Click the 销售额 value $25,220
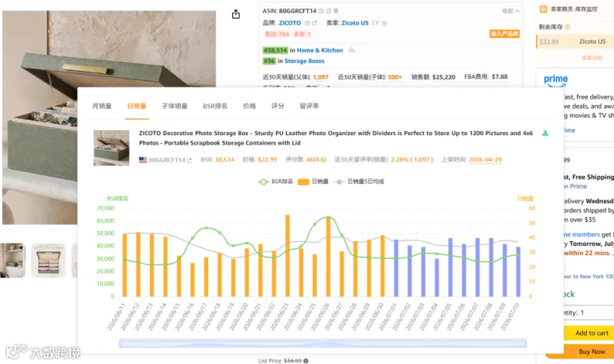This screenshot has height=364, width=614. [443, 77]
